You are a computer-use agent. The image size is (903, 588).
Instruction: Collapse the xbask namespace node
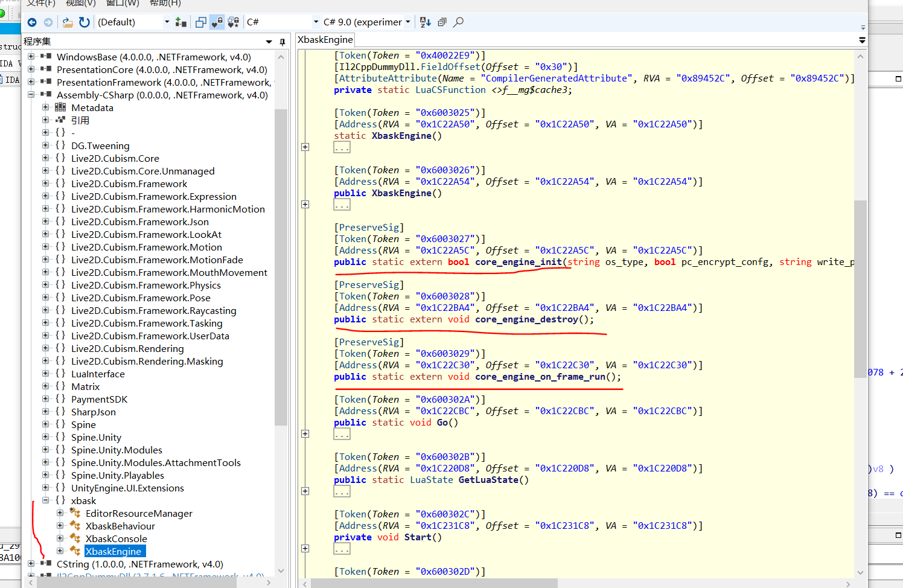(46, 500)
